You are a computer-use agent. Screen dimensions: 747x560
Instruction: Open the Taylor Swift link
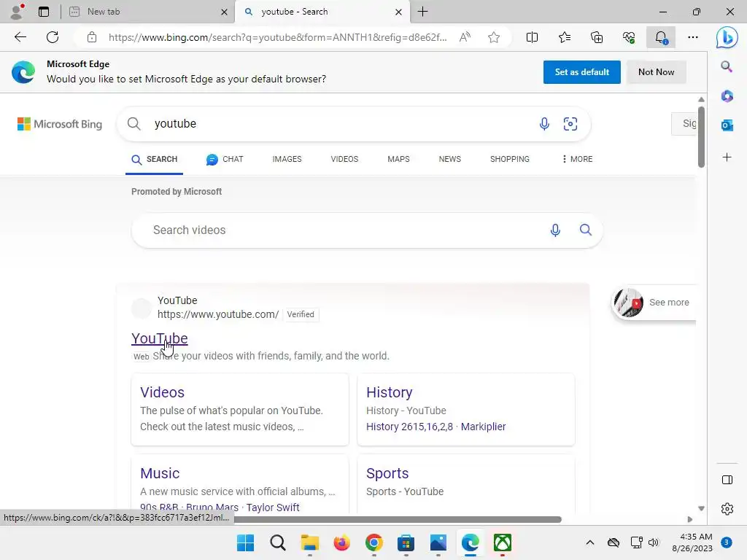[x=273, y=507]
